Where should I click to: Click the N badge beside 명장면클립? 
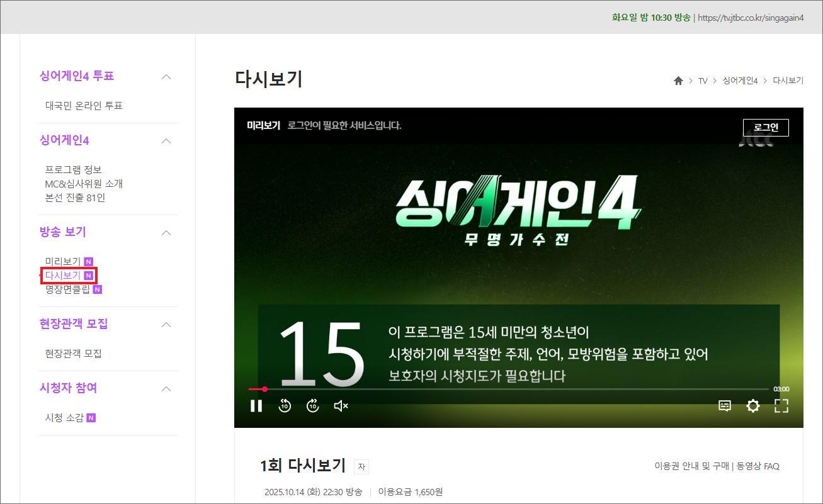pos(98,289)
